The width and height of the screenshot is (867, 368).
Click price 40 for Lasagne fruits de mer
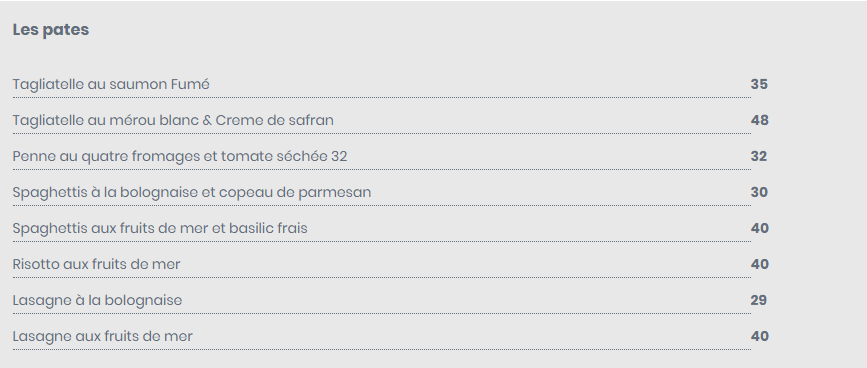[x=760, y=336]
